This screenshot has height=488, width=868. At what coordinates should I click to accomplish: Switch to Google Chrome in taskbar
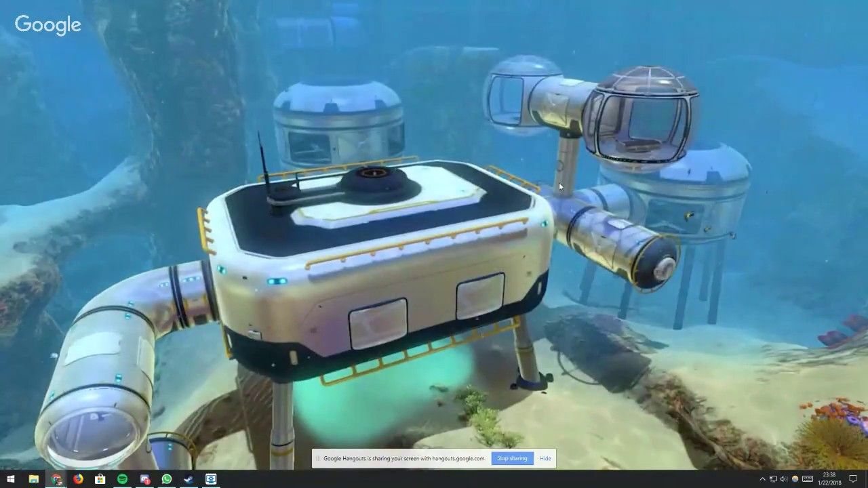(56, 479)
